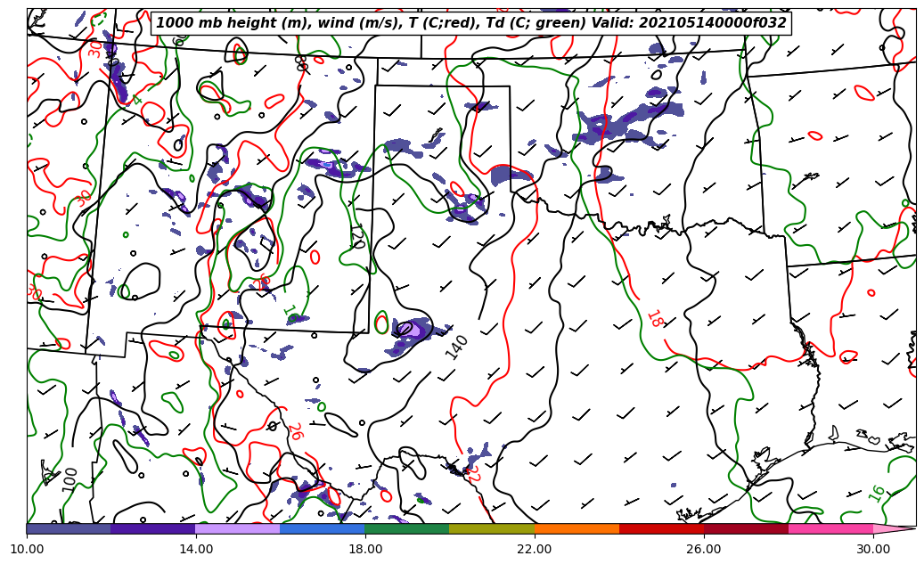The width and height of the screenshot is (924, 564).
Task: Click the red 18 temperature contour label
Action: (x=655, y=319)
